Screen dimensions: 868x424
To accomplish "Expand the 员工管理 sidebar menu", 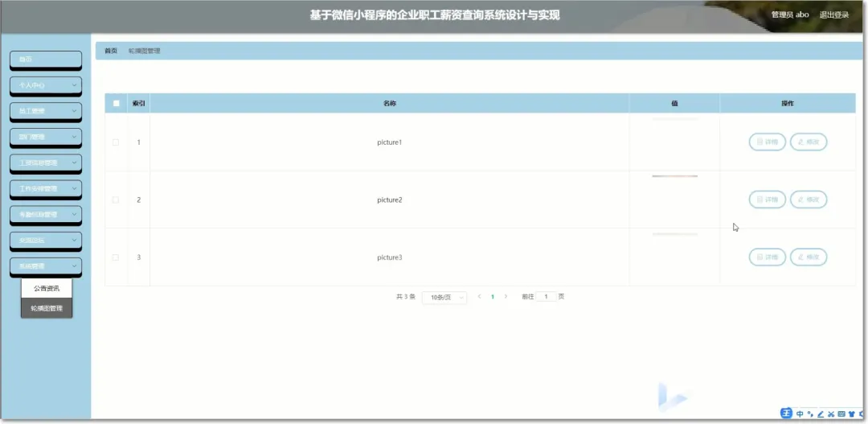I will (46, 111).
